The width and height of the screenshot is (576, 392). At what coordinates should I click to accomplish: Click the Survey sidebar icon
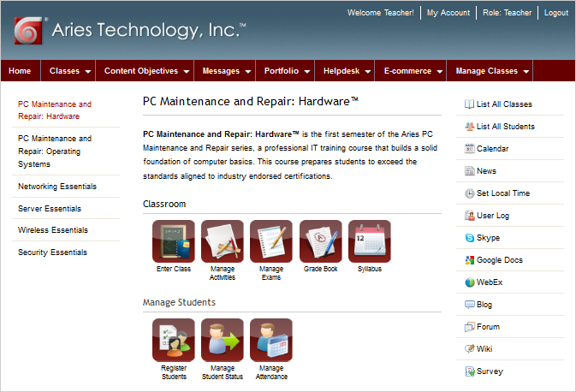pos(469,371)
